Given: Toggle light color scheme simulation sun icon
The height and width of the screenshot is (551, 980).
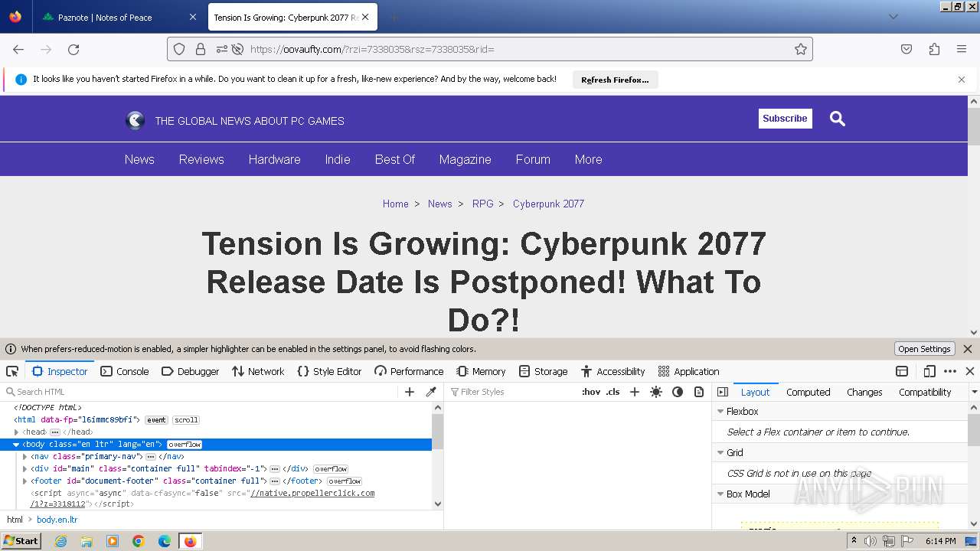Looking at the screenshot, I should pyautogui.click(x=656, y=392).
